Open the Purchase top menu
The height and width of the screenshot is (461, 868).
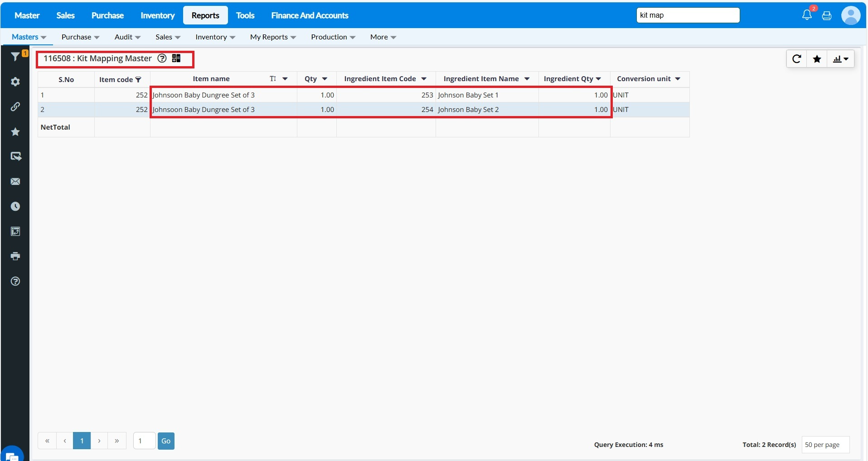coord(107,15)
